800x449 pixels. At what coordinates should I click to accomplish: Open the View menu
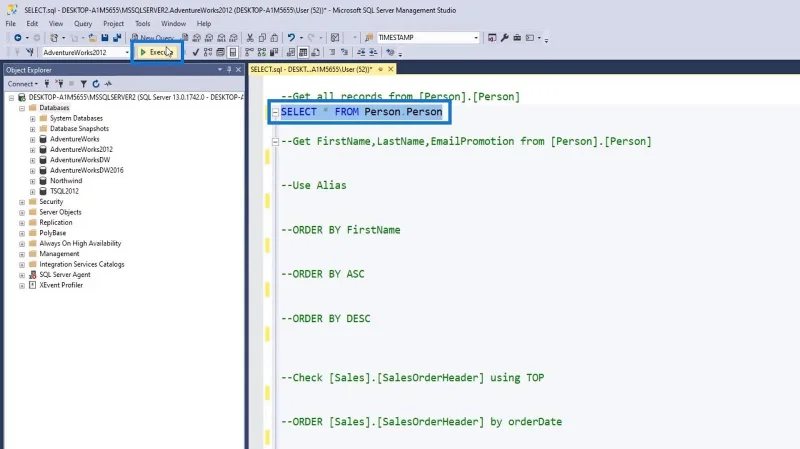click(56, 23)
